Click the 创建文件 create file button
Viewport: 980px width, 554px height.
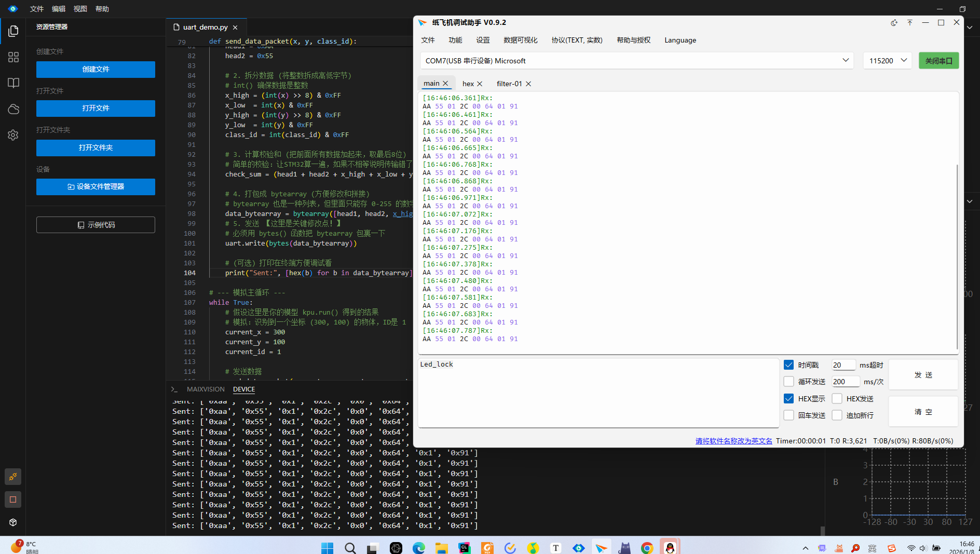click(x=96, y=70)
